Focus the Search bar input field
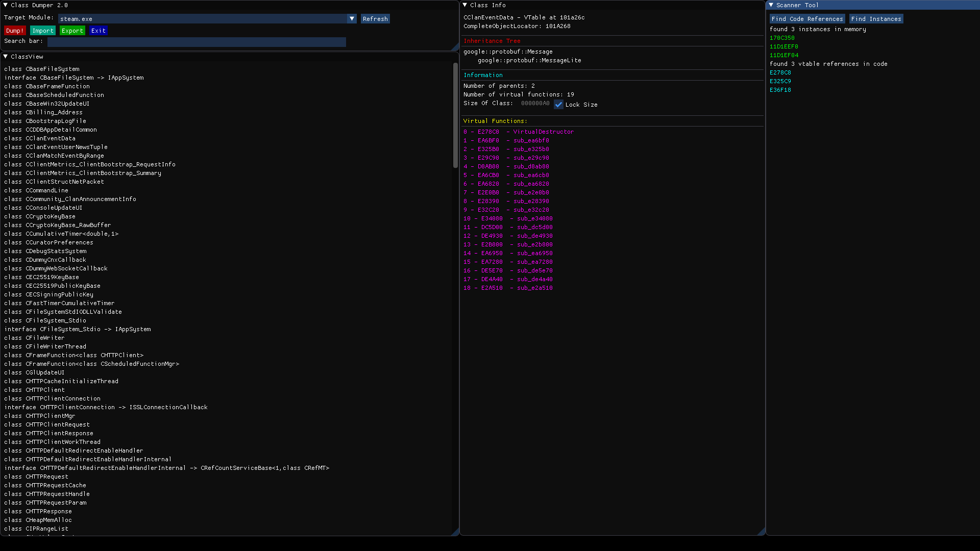The image size is (980, 551). coord(197,42)
